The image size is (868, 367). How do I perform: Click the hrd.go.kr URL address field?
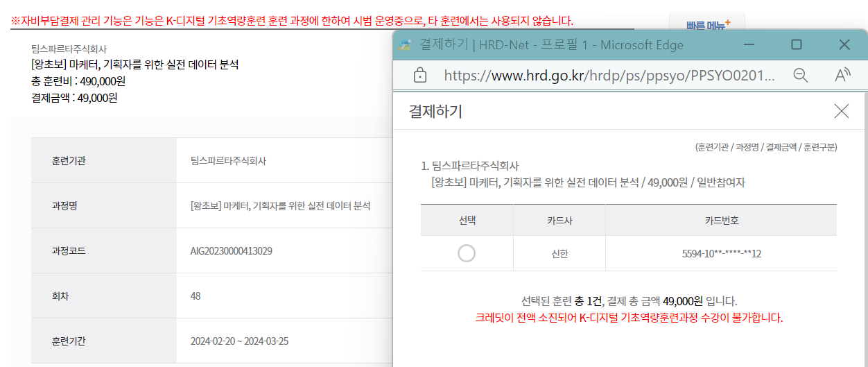[609, 75]
